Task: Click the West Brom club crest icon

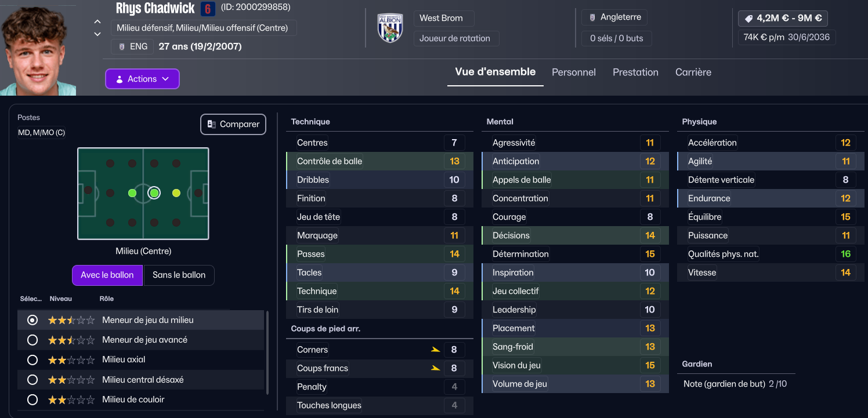Action: [390, 28]
